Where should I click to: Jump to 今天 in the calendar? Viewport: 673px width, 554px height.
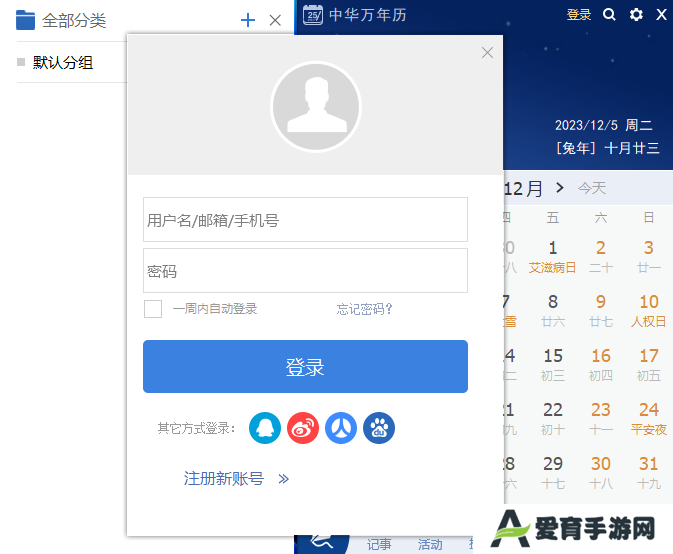point(592,188)
